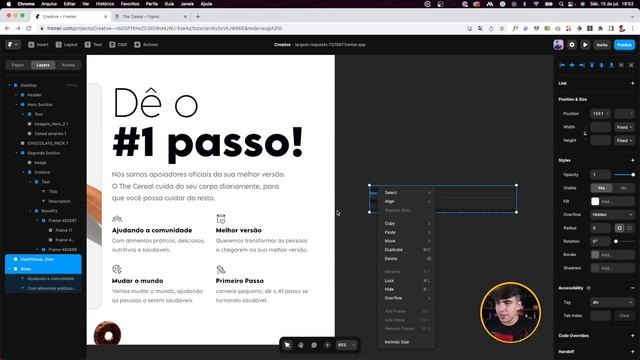Click the Border color swatch

point(595,255)
